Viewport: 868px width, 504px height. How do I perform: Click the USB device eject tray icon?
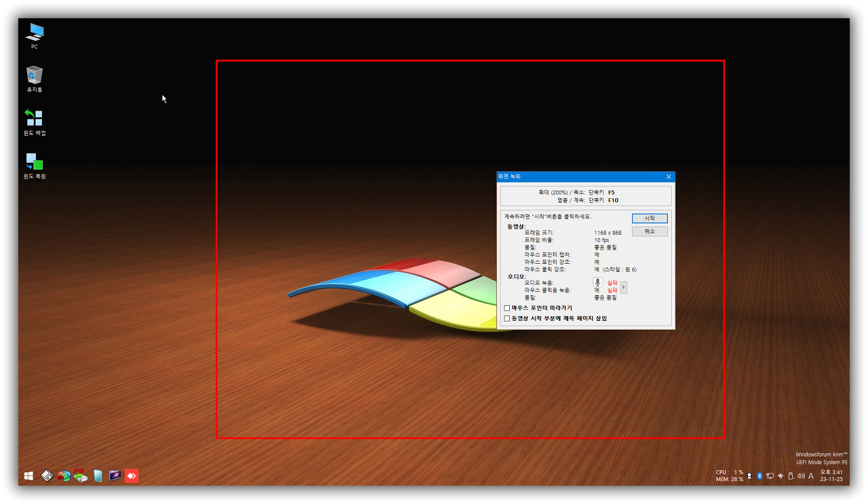pyautogui.click(x=791, y=476)
